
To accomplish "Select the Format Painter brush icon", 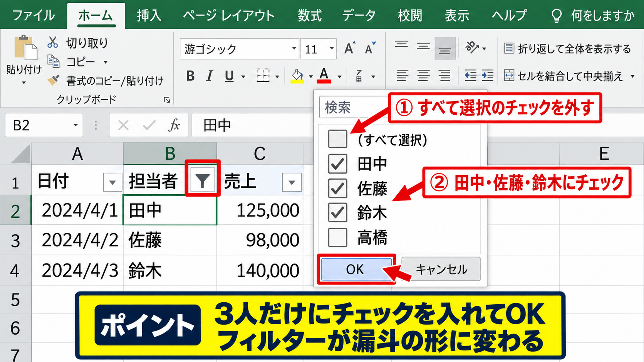I will [x=53, y=80].
